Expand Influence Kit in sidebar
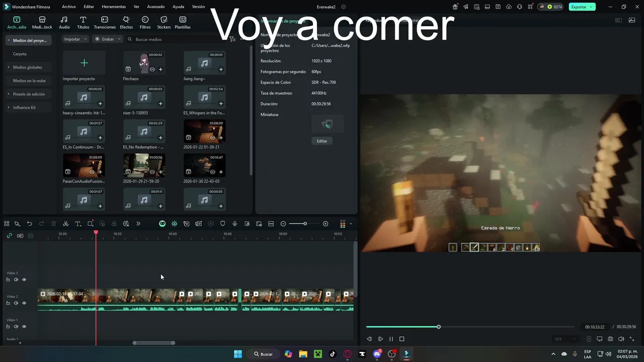 click(9, 108)
